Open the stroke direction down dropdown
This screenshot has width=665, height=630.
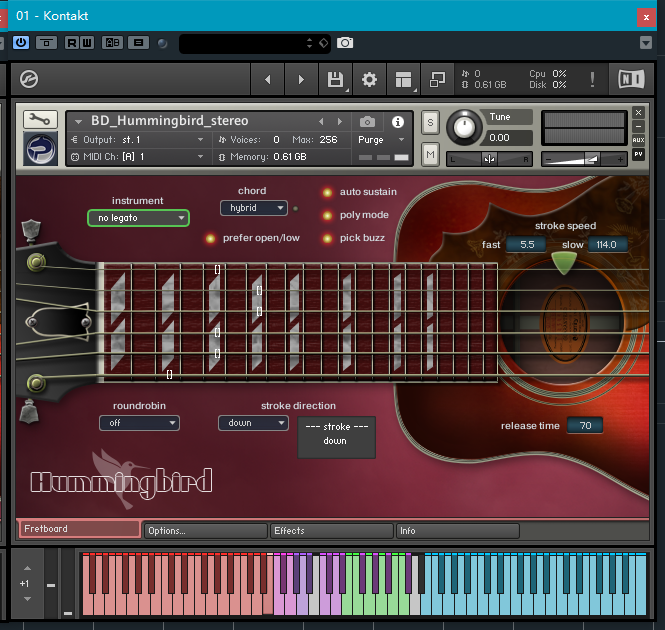pyautogui.click(x=254, y=423)
